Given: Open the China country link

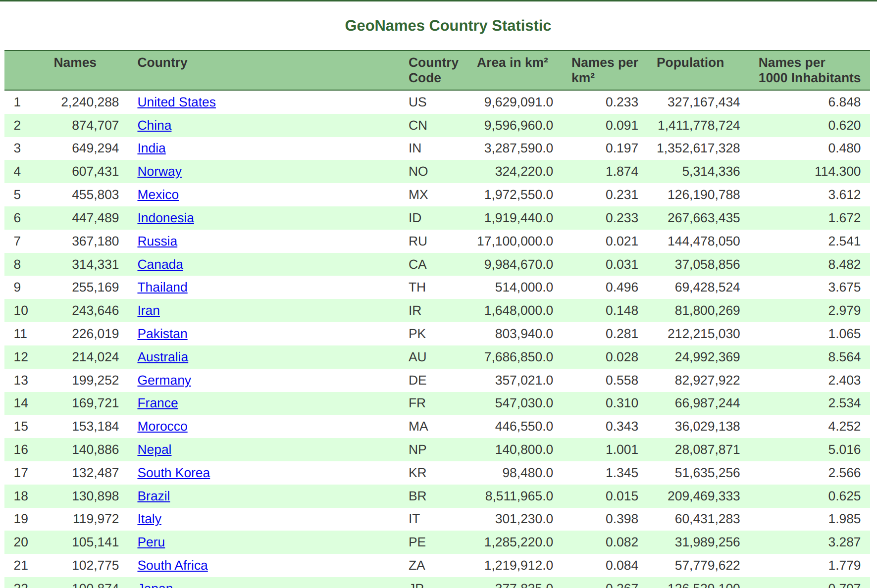Looking at the screenshot, I should point(155,125).
